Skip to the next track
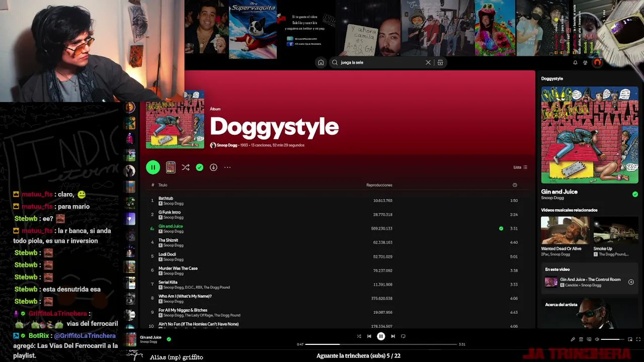Image resolution: width=644 pixels, height=362 pixels. coord(393,336)
